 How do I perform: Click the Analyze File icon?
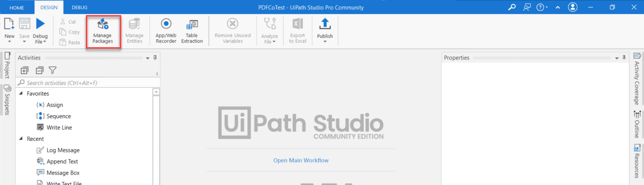click(269, 24)
